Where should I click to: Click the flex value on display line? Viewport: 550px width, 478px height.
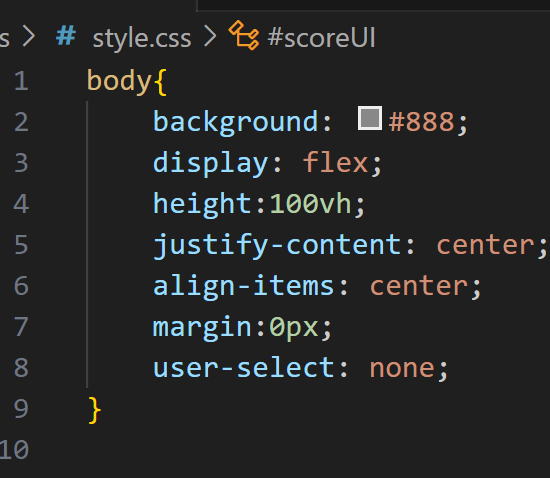(x=335, y=163)
